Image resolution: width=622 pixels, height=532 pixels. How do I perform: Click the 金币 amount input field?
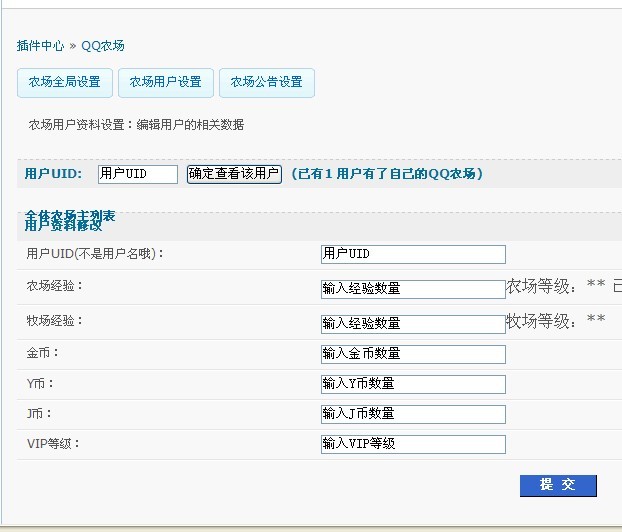coord(413,354)
